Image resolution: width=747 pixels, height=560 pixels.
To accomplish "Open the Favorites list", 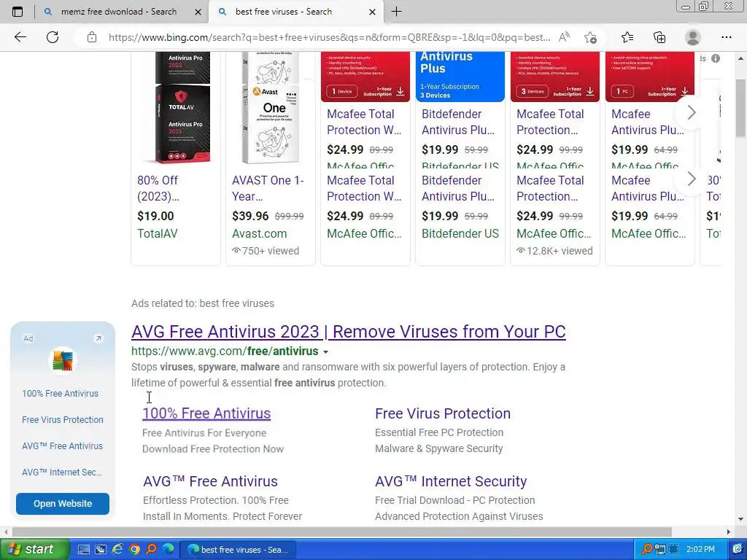I will point(627,37).
